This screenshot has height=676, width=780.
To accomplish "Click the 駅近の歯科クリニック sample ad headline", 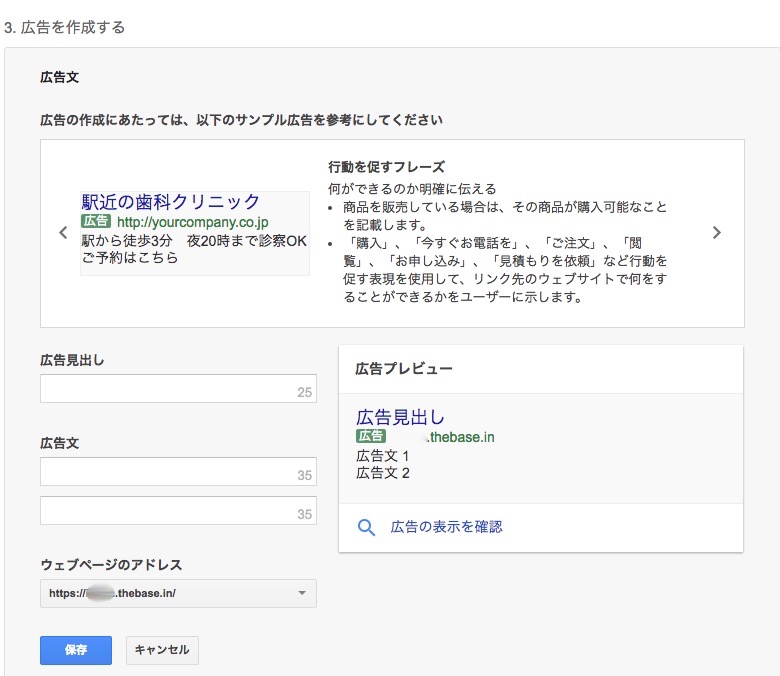I will point(171,201).
